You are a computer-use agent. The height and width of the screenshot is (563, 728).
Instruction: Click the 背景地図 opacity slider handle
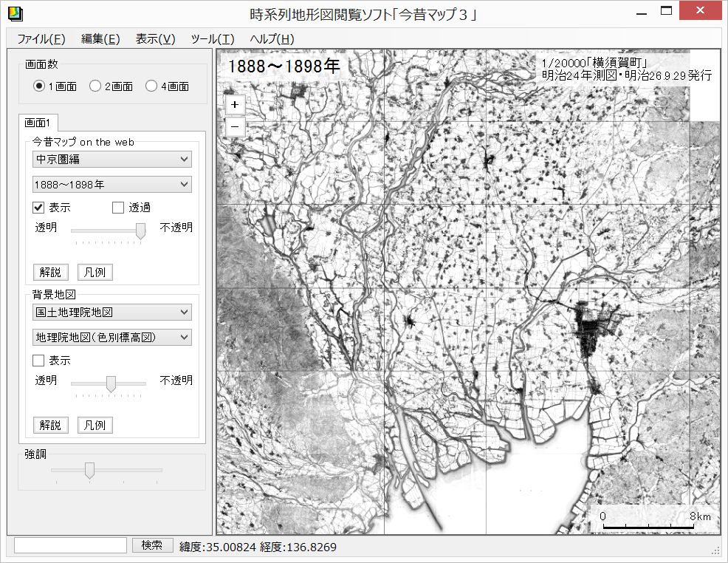pos(111,383)
